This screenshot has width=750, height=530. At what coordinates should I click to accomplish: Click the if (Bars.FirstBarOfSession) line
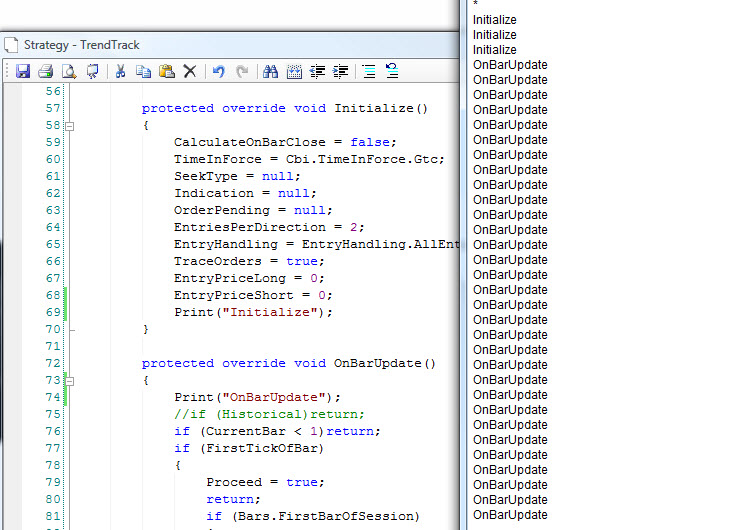[x=313, y=516]
